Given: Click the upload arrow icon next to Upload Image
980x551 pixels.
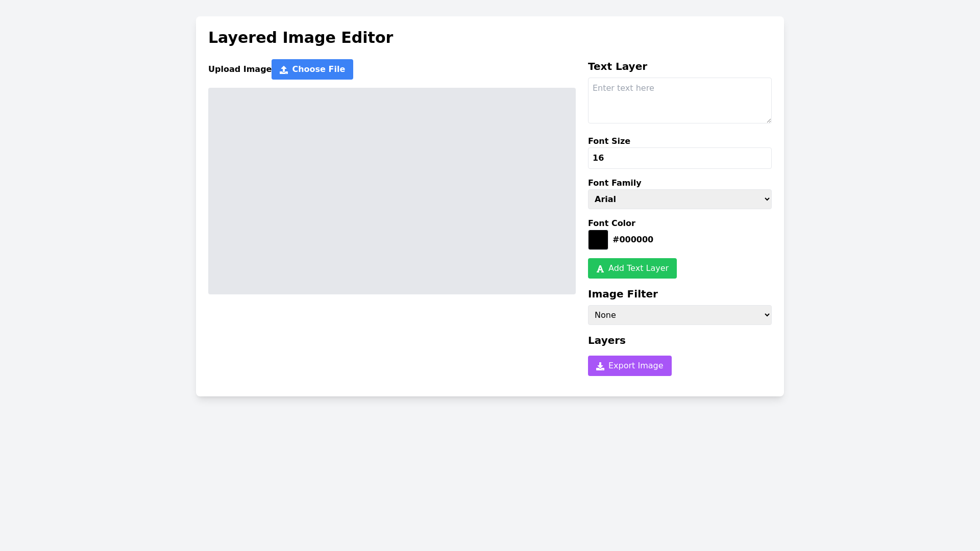Looking at the screenshot, I should 284,69.
